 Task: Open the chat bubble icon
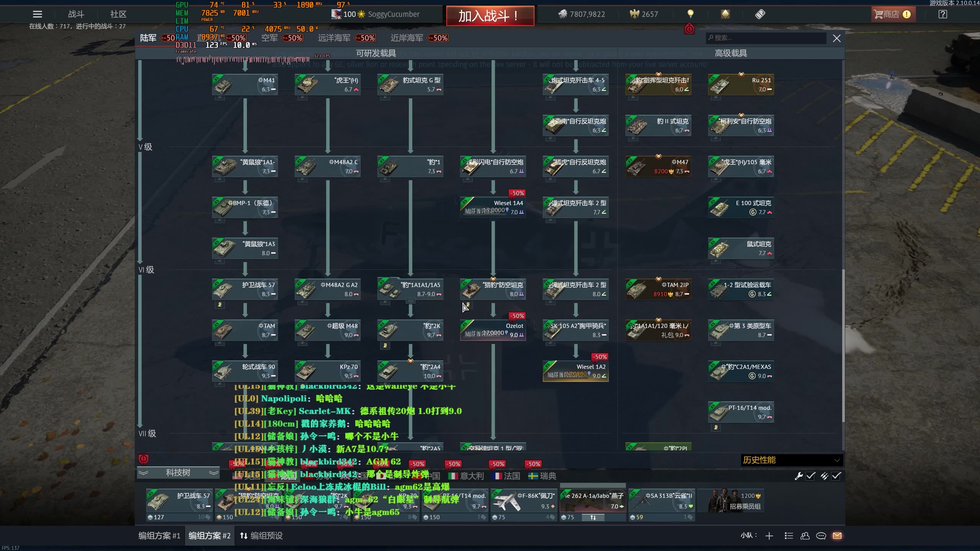pos(821,536)
